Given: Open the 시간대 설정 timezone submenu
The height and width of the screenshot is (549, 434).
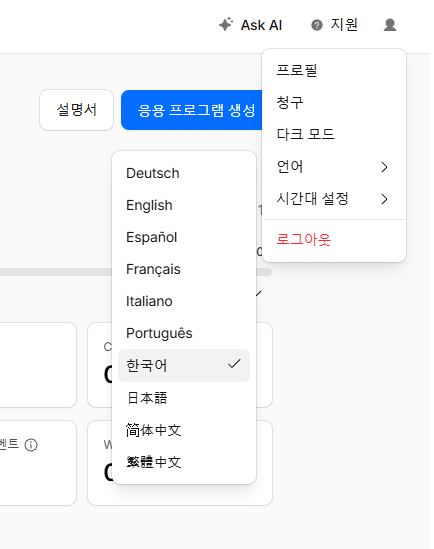Looking at the screenshot, I should pos(334,199).
